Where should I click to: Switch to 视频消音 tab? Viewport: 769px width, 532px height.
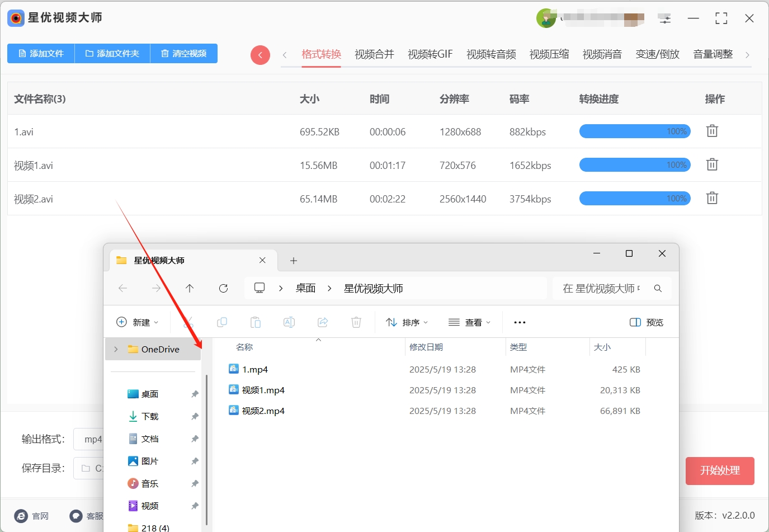point(602,54)
